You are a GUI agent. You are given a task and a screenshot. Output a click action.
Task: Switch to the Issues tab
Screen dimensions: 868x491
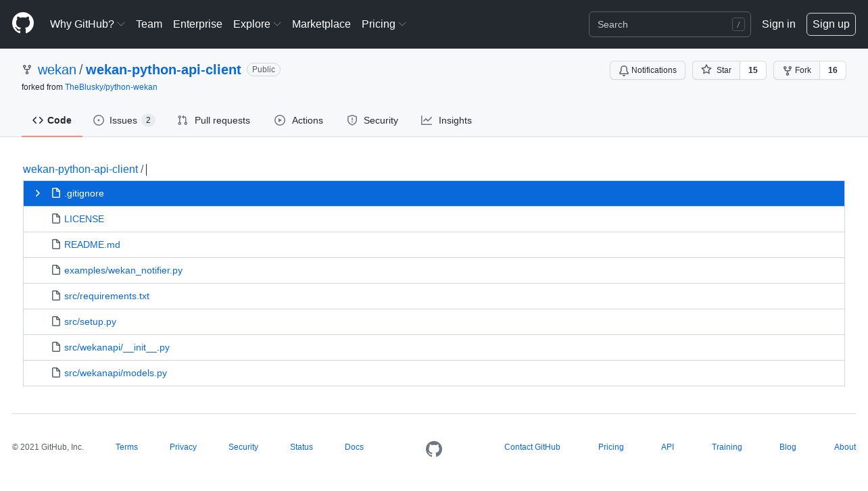click(124, 120)
